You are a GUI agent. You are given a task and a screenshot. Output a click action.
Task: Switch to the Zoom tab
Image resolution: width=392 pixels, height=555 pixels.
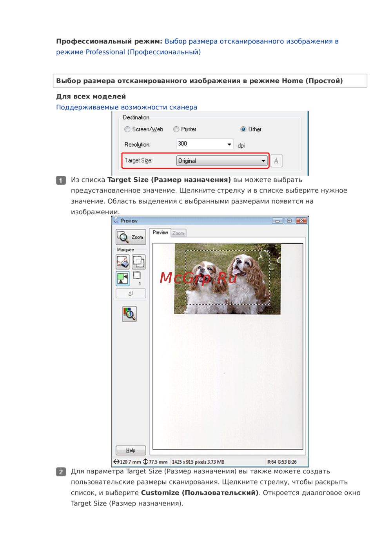(178, 233)
